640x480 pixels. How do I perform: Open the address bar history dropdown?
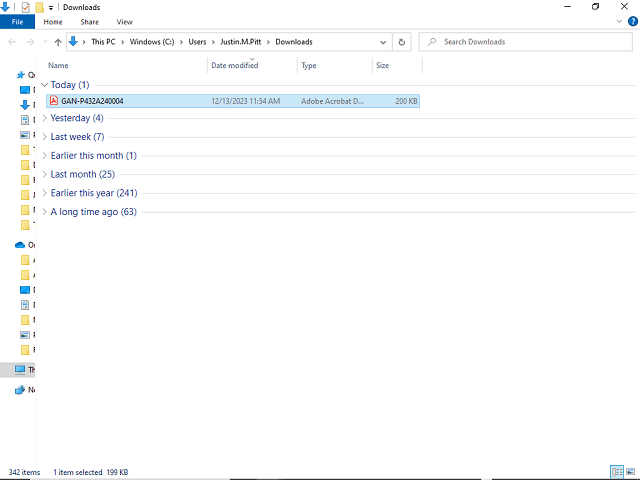click(x=384, y=42)
